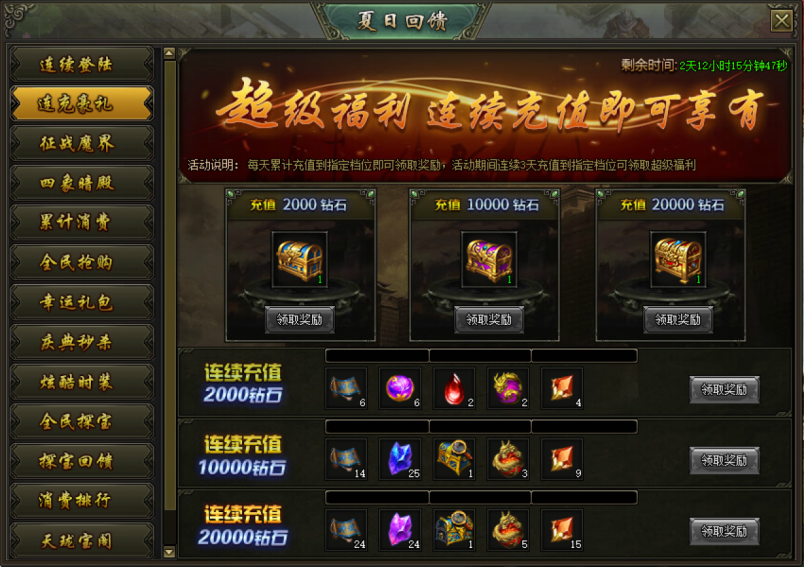Image resolution: width=804 pixels, height=567 pixels.
Task: Click the purple crystal reward with count 24
Action: [x=400, y=530]
